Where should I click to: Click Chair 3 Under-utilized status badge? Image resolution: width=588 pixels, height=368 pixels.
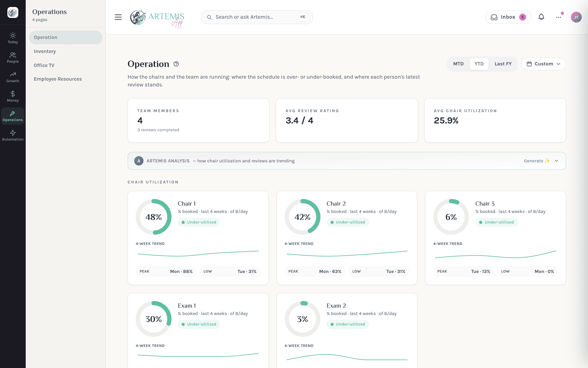[x=496, y=222]
